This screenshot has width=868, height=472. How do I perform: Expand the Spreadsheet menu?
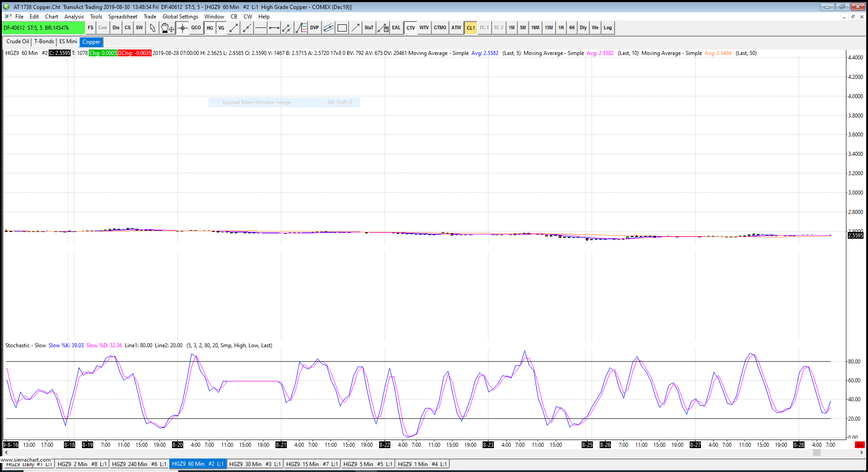pyautogui.click(x=122, y=17)
